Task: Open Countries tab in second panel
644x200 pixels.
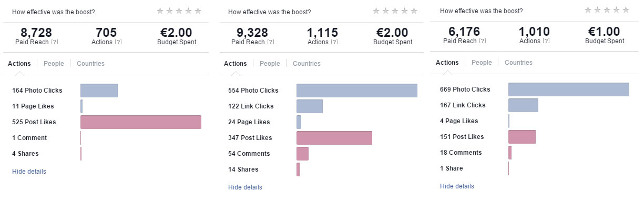Action: (x=306, y=64)
